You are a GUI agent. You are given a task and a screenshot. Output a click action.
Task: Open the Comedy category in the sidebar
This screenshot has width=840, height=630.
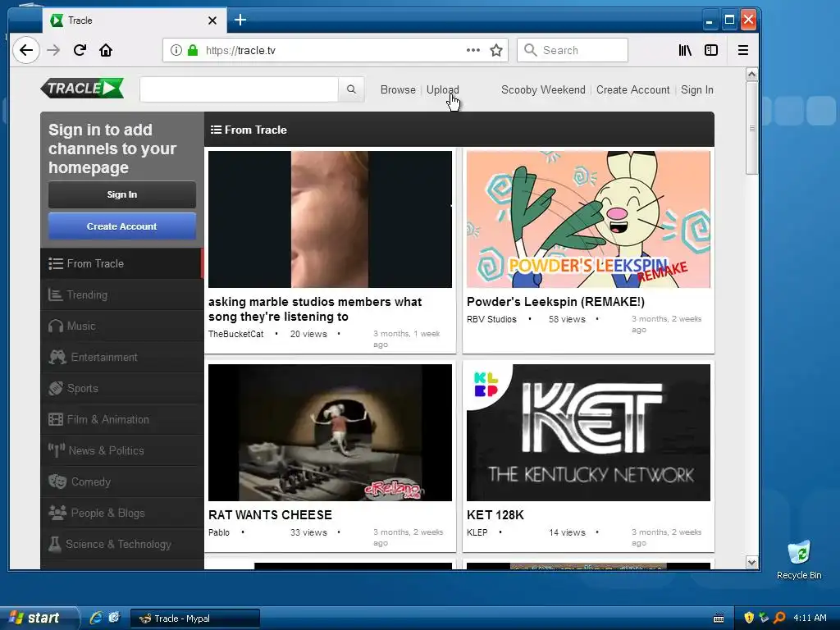(121, 482)
